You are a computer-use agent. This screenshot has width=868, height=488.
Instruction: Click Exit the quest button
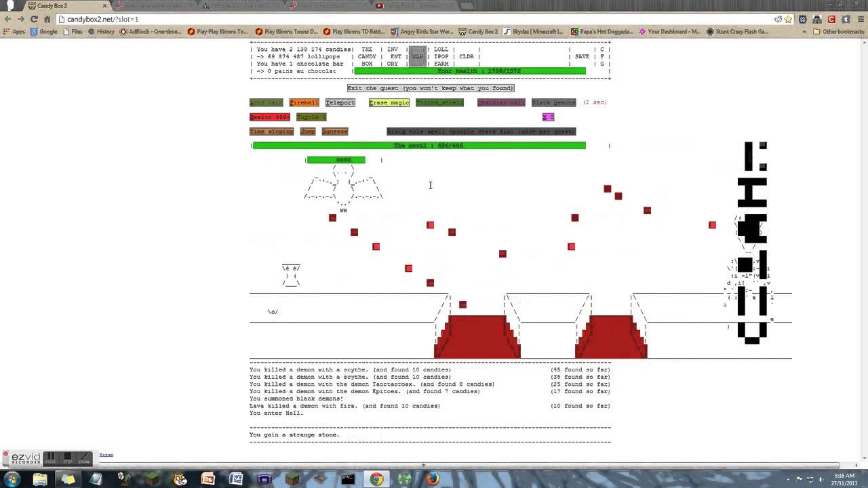[431, 88]
